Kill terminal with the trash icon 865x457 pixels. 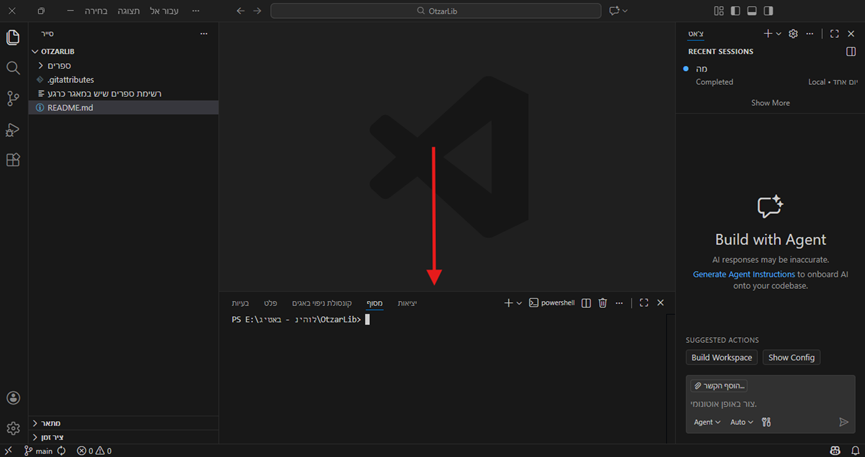[x=602, y=303]
